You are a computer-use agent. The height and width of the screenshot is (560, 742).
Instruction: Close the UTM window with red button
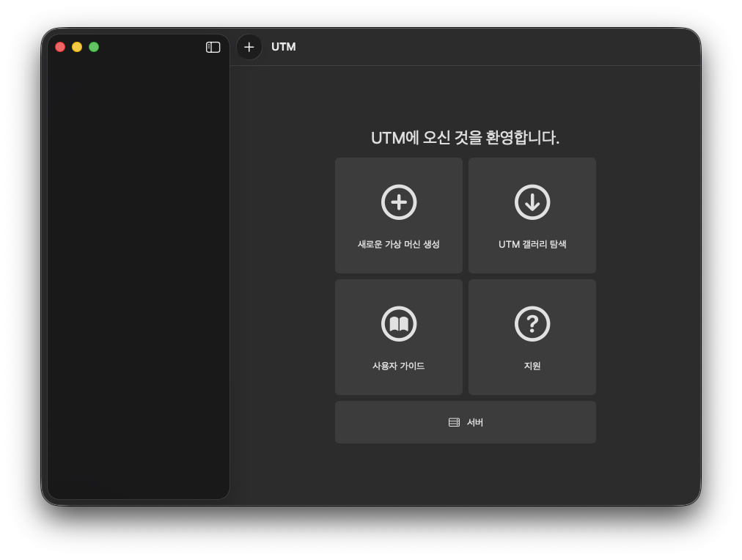pos(60,47)
